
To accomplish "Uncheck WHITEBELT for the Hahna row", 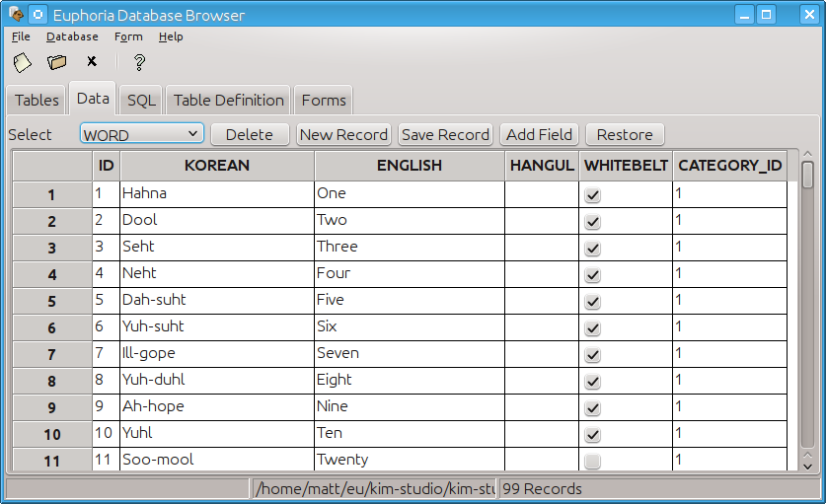I will pyautogui.click(x=592, y=195).
